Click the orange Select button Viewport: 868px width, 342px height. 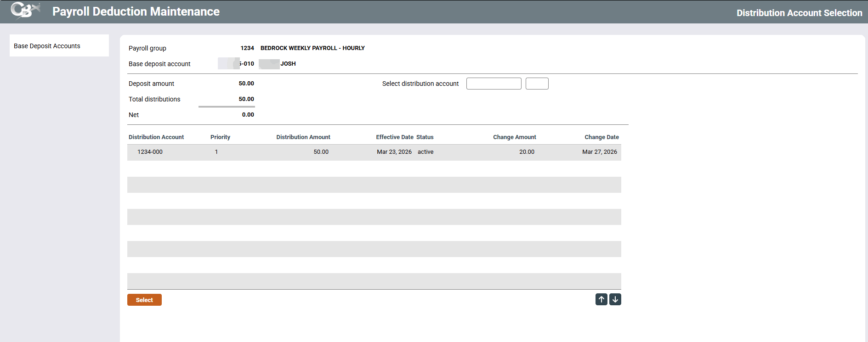tap(144, 300)
